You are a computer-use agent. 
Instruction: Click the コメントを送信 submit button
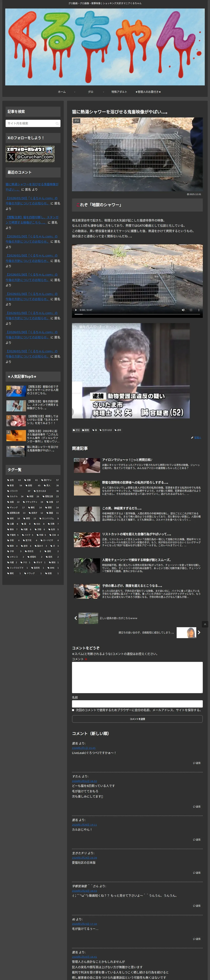(137, 719)
